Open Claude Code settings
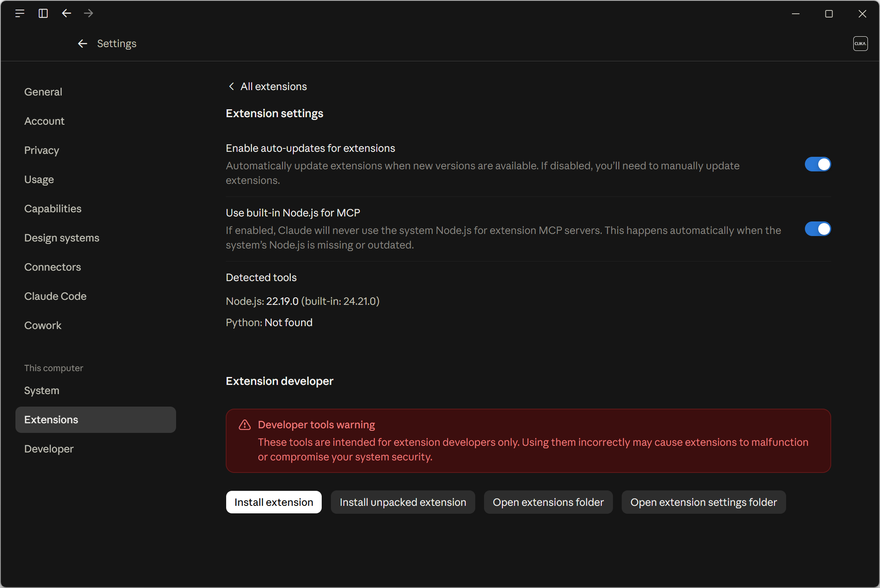880x588 pixels. coord(96,296)
